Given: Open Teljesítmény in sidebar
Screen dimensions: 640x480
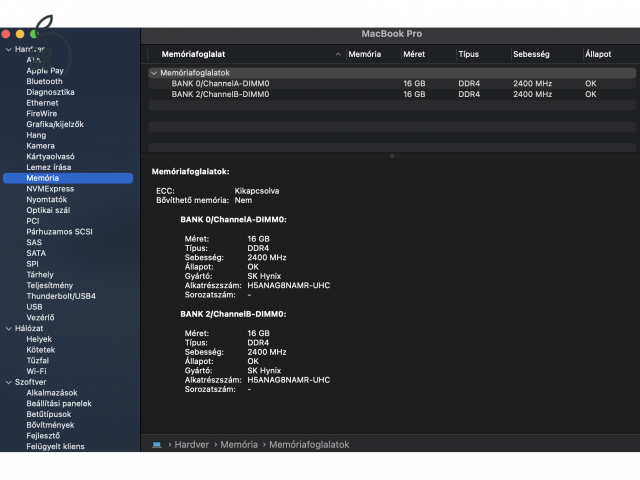Looking at the screenshot, I should point(50,286).
